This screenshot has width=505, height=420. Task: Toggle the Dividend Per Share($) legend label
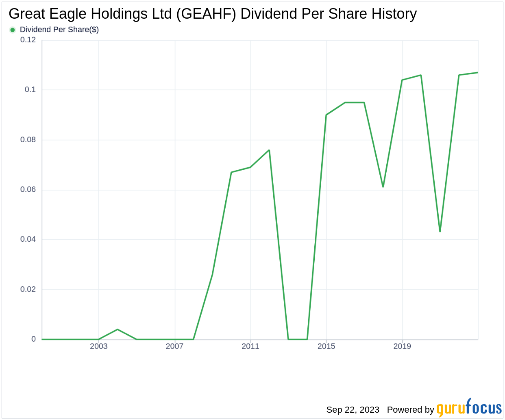point(59,30)
